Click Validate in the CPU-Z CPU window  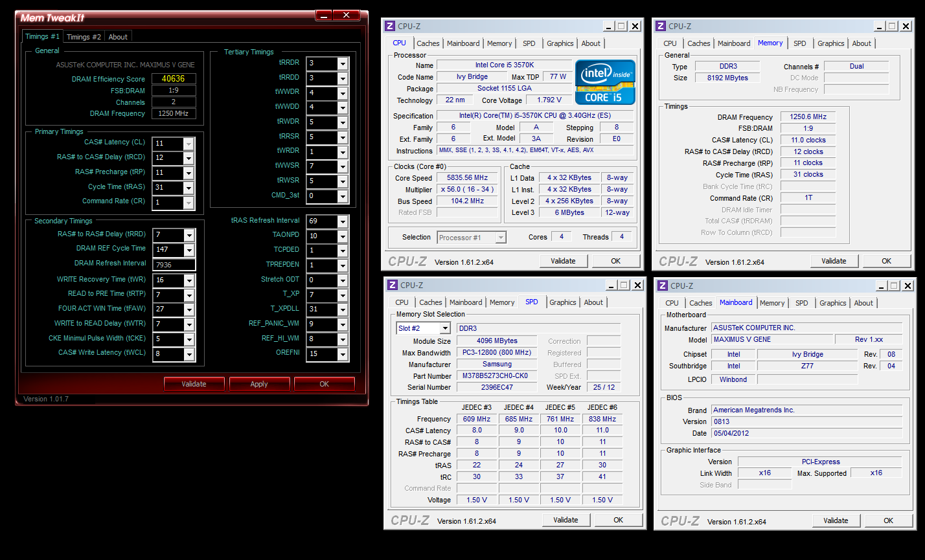(564, 261)
